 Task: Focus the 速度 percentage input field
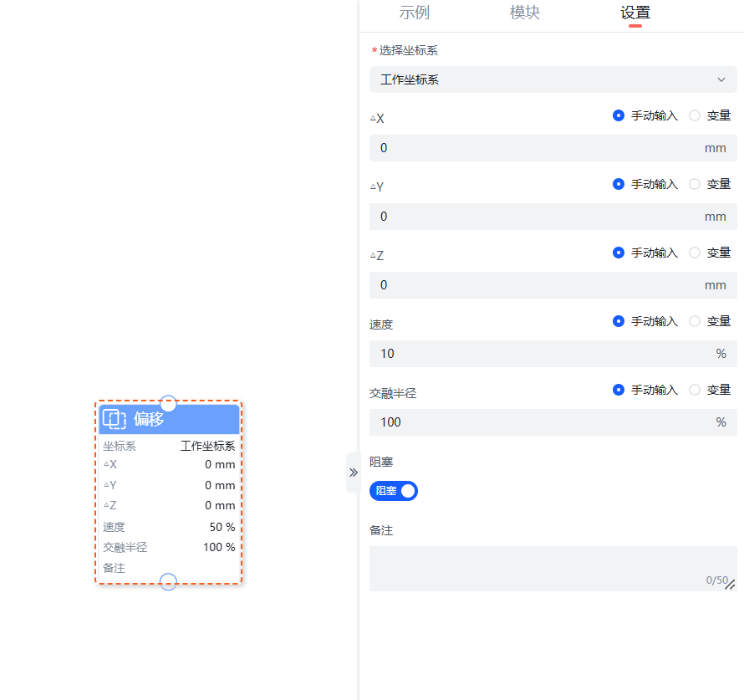tap(535, 354)
